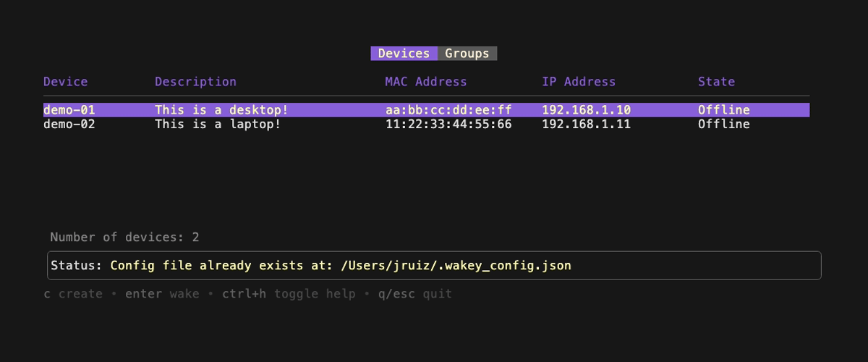Image resolution: width=868 pixels, height=362 pixels.
Task: Click the Device column header
Action: click(66, 82)
